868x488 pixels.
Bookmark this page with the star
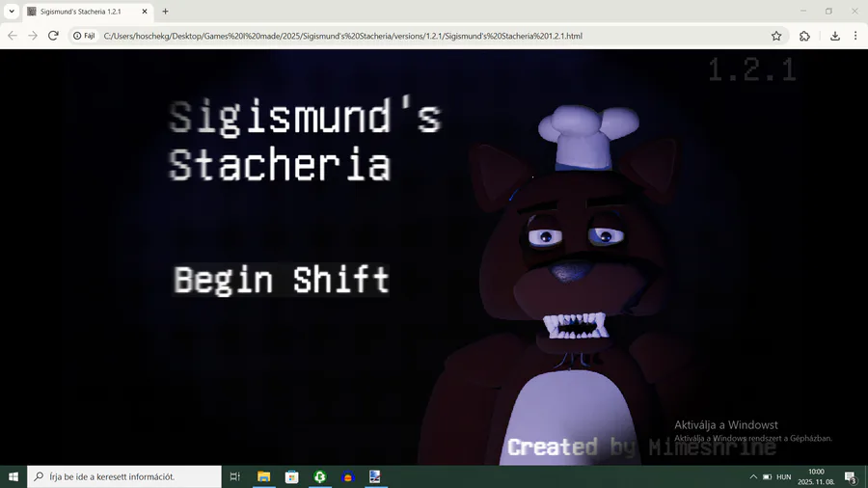776,36
